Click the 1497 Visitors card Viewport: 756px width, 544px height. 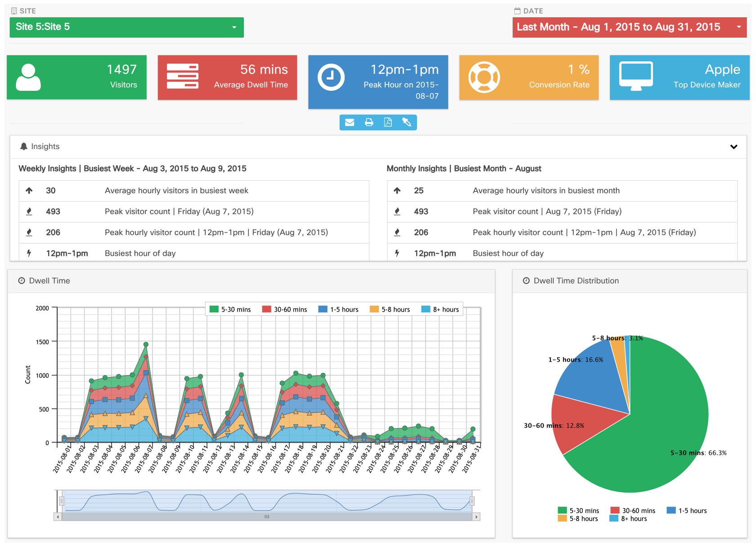click(76, 77)
